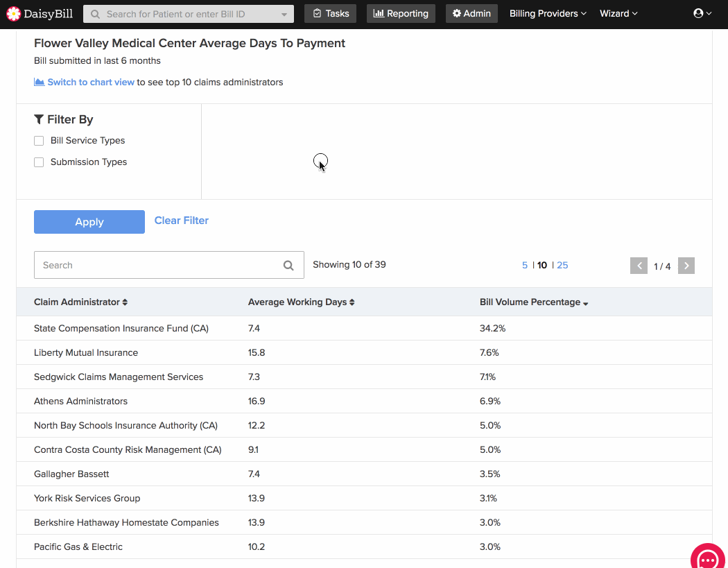Toggle the Bill Volume Percentage sort arrow
This screenshot has width=728, height=568.
click(x=585, y=304)
